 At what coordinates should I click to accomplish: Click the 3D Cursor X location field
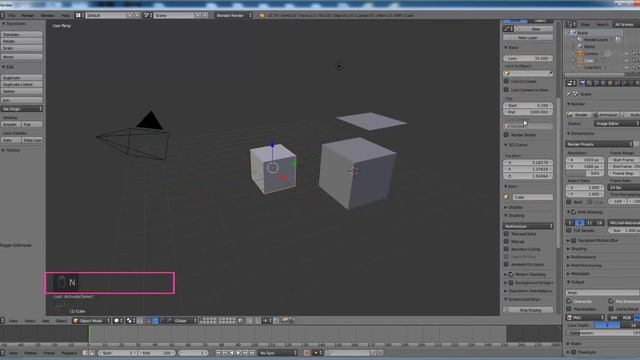coord(528,162)
